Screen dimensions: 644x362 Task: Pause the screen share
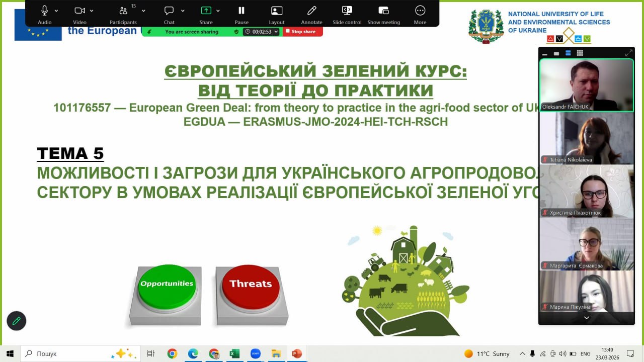pyautogui.click(x=242, y=14)
